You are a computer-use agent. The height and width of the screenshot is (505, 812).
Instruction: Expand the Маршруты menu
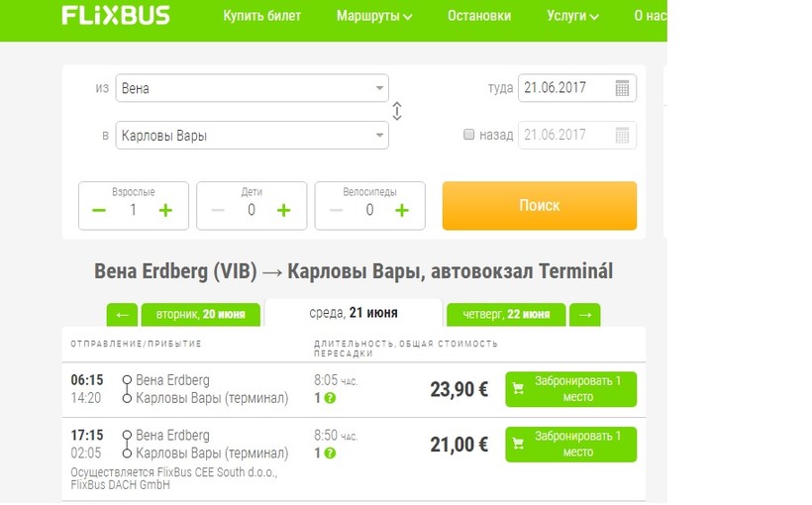374,16
